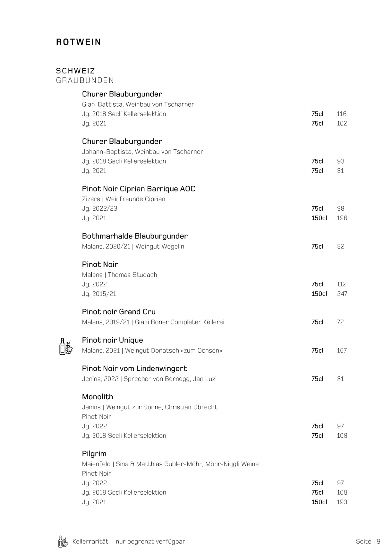Click the GRAUBÜNDEN region subheading

85,80
